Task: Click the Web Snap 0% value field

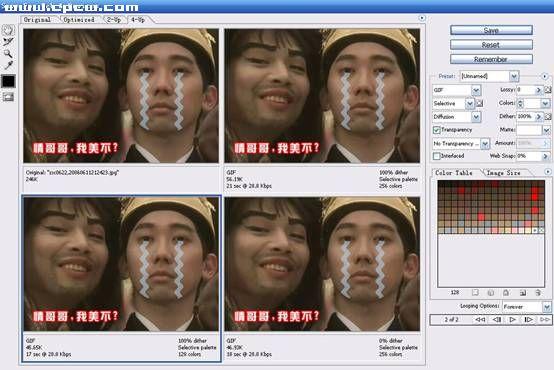Action: click(529, 156)
